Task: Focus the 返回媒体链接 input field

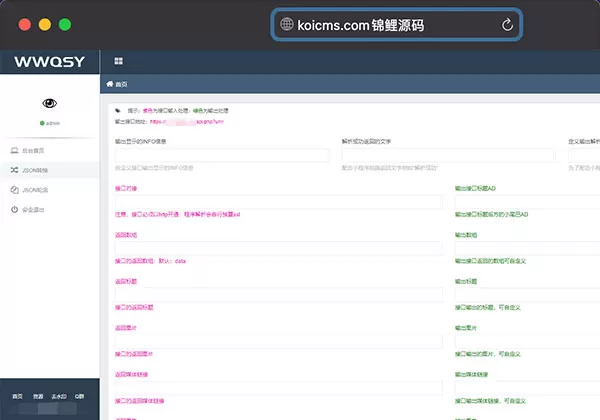Action: [279, 388]
